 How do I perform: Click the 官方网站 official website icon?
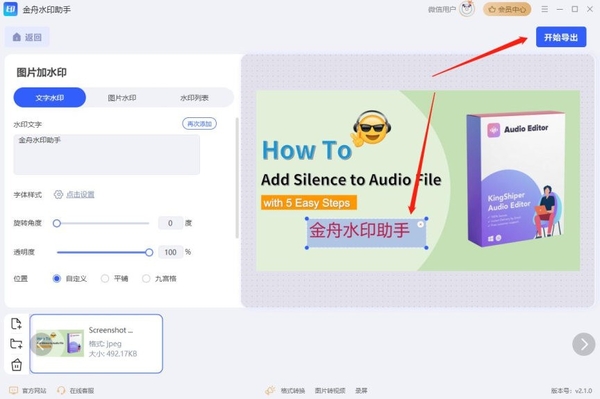tap(13, 390)
